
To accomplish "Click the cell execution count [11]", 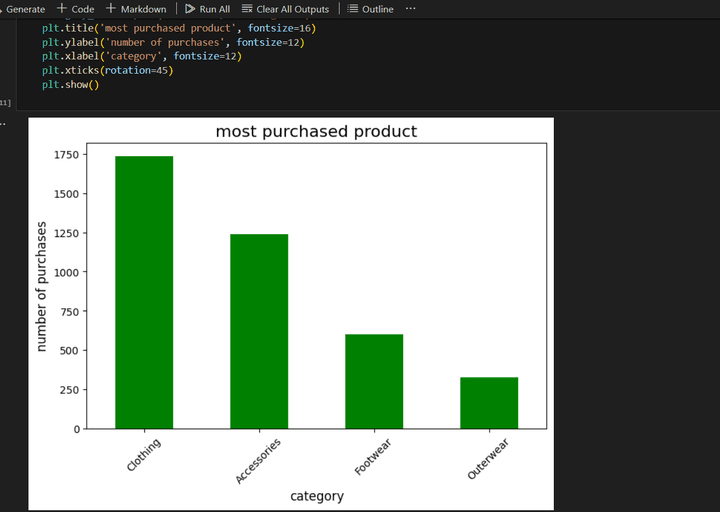I will point(6,103).
